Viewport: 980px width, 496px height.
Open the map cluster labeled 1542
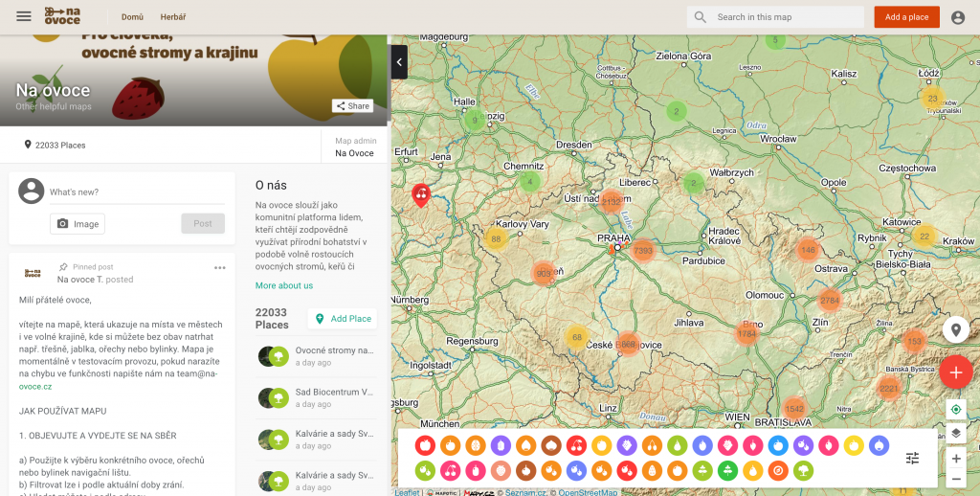(793, 409)
